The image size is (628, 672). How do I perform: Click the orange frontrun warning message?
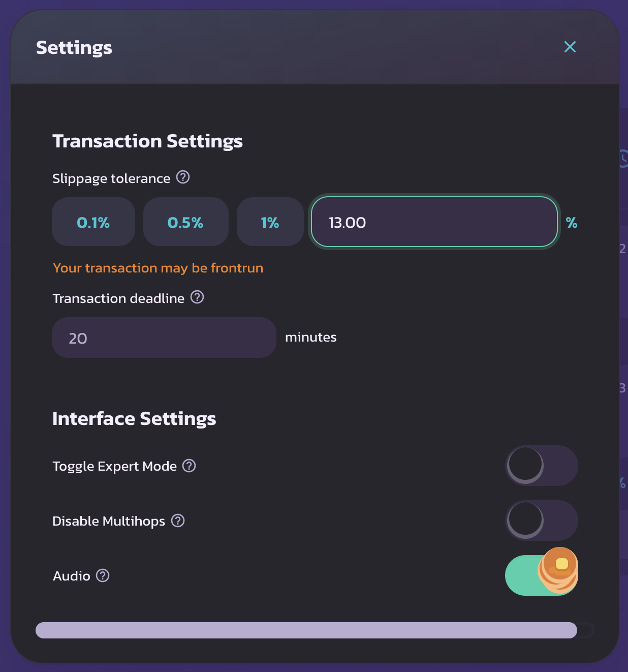[158, 268]
